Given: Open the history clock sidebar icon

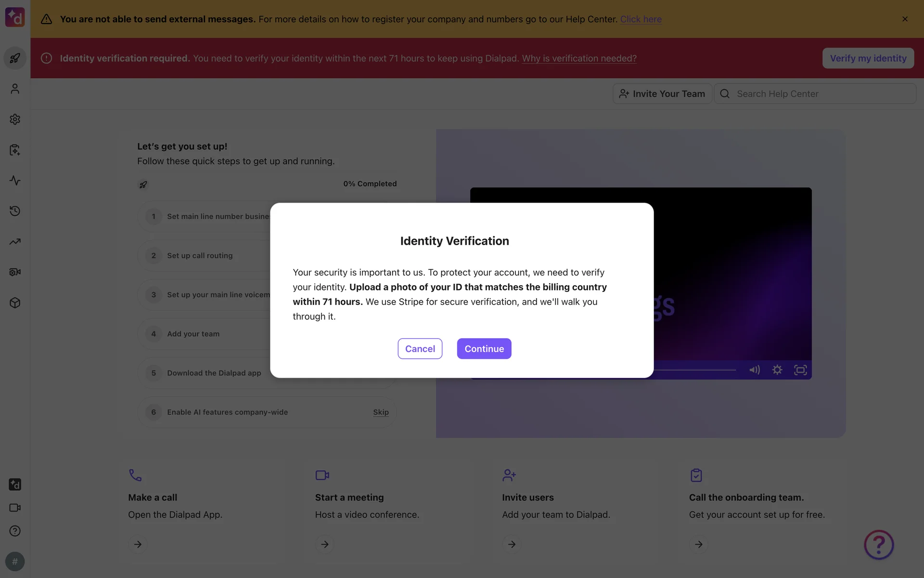Looking at the screenshot, I should (x=15, y=211).
